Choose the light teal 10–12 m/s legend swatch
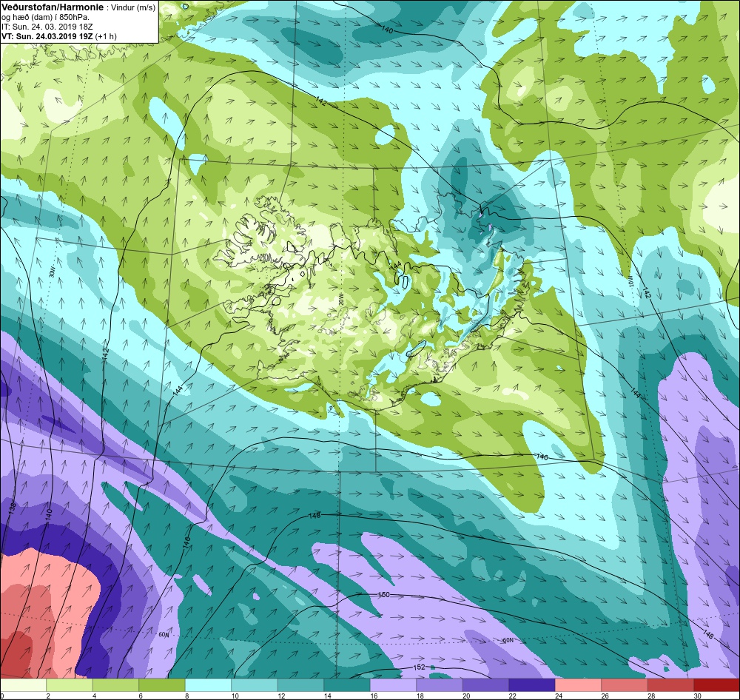Screen dimensions: 740x700 tap(255, 685)
